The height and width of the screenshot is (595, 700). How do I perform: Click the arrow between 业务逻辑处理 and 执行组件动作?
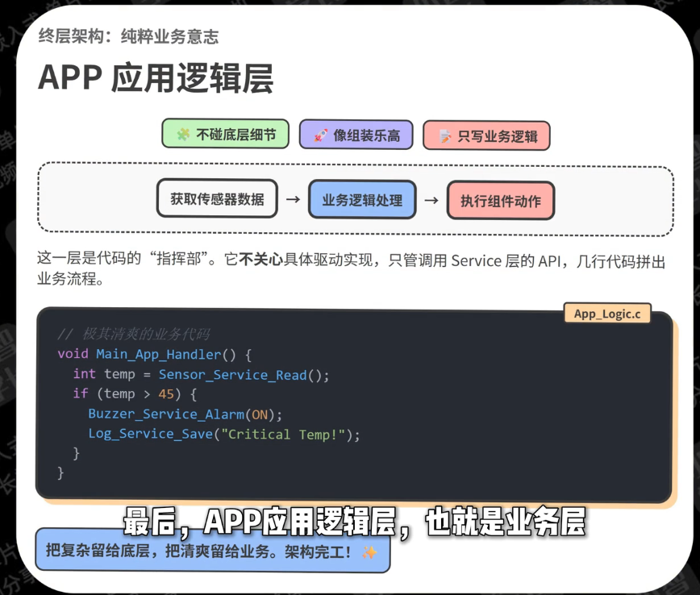point(431,200)
